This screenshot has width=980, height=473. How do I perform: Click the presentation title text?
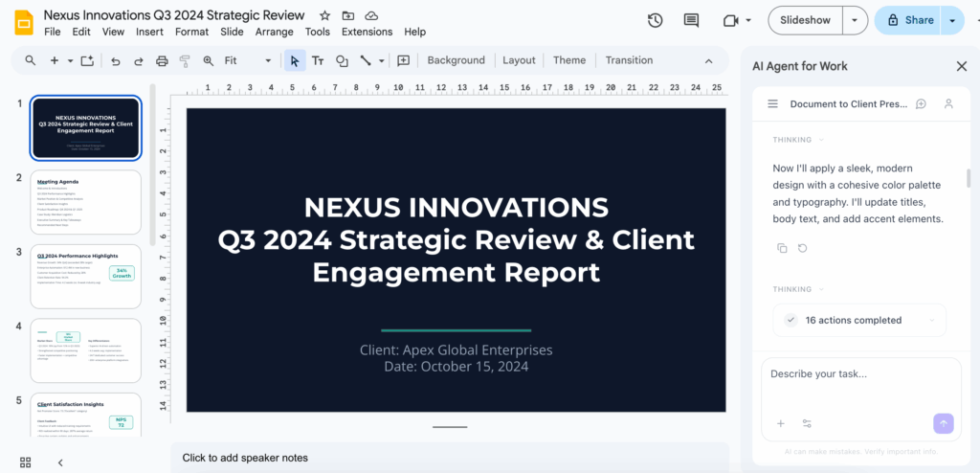tap(174, 15)
